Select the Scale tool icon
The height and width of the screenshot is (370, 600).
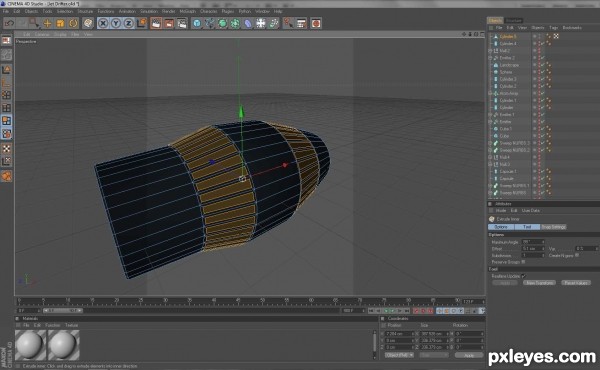click(60, 23)
